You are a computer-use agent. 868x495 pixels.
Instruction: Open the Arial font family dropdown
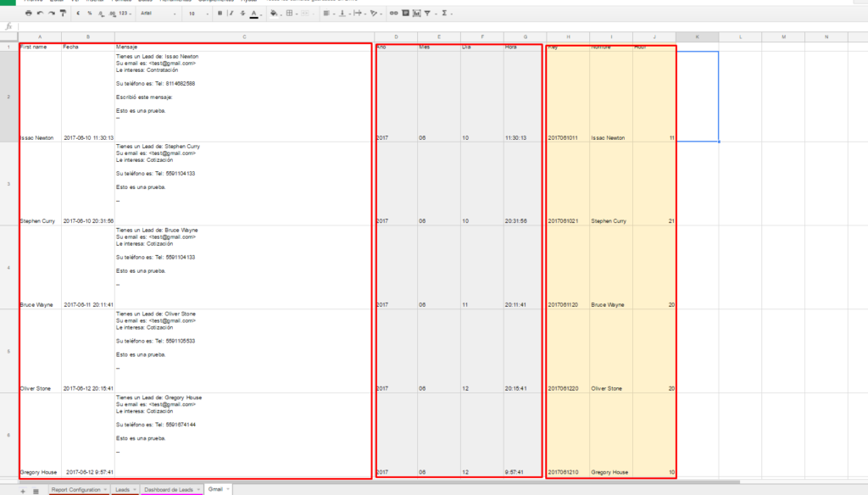[159, 14]
